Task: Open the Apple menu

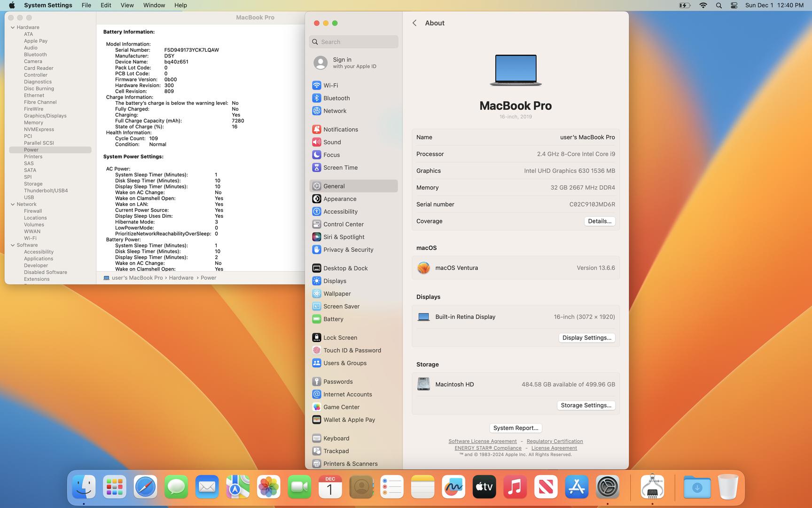Action: [12, 5]
